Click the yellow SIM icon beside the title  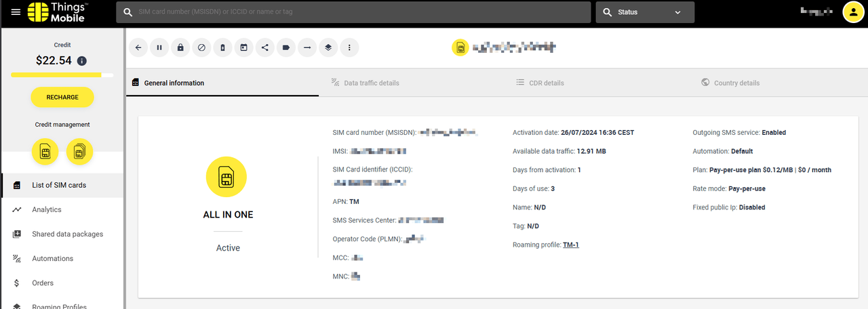coord(460,47)
